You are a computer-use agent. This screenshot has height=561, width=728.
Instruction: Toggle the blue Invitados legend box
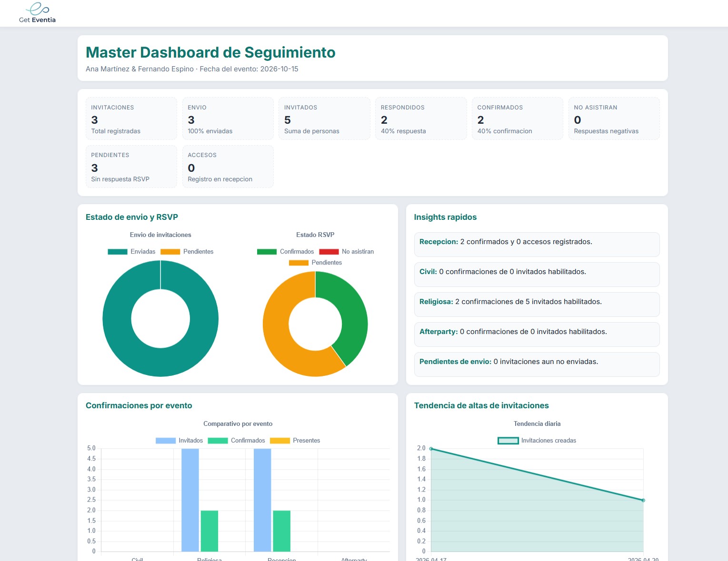166,441
